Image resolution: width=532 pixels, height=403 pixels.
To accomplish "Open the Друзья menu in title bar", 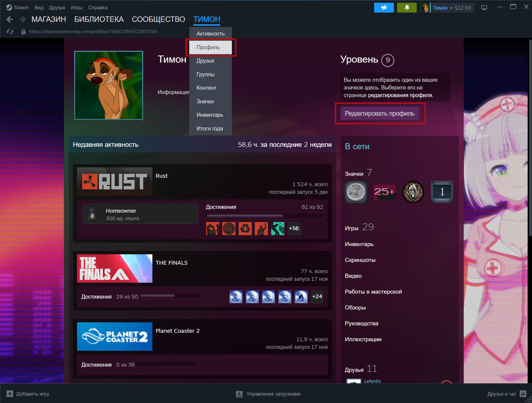I will point(57,8).
